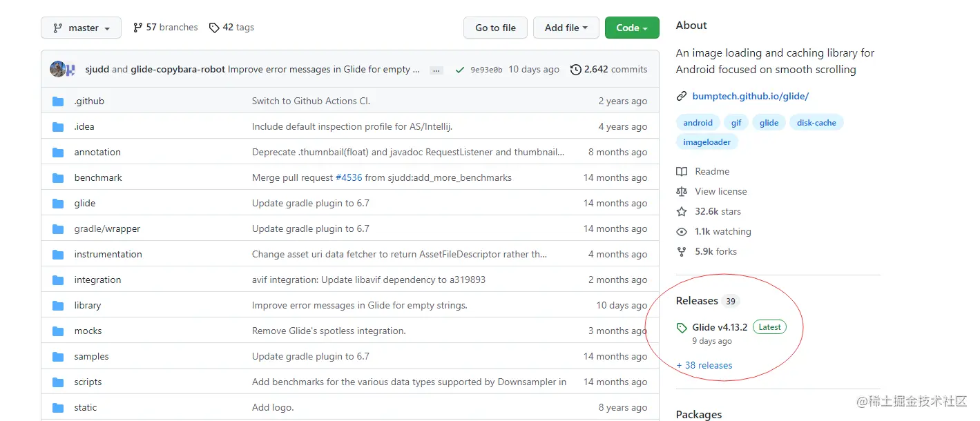View the 2,642 commits history
980x421 pixels.
tap(609, 69)
